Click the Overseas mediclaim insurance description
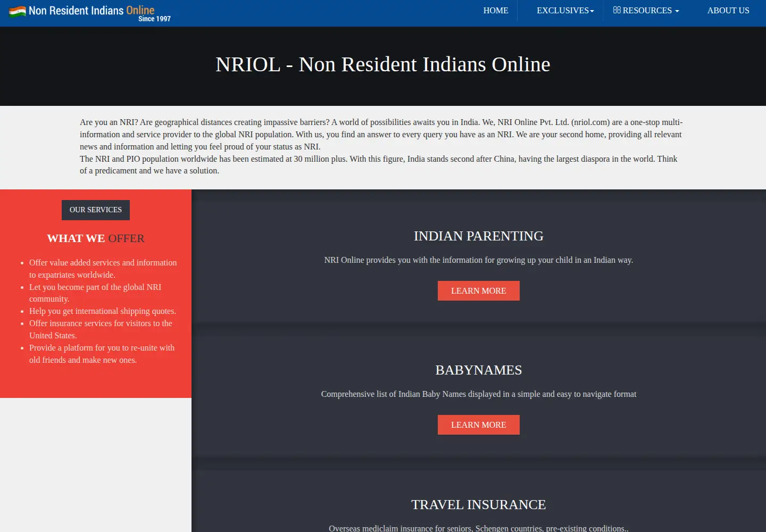 point(479,528)
